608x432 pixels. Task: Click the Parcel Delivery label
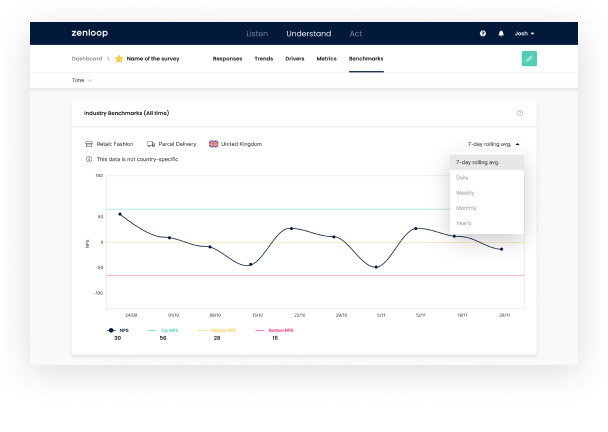[x=177, y=144]
